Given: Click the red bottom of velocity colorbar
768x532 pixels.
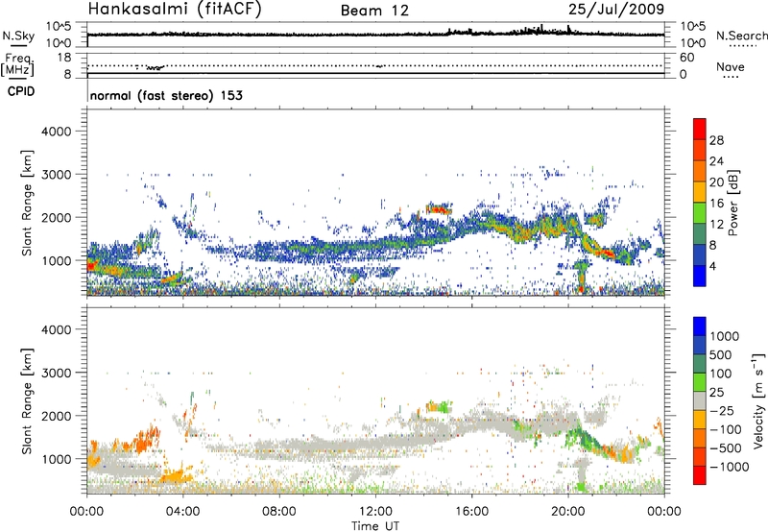Looking at the screenshot, I should 700,475.
